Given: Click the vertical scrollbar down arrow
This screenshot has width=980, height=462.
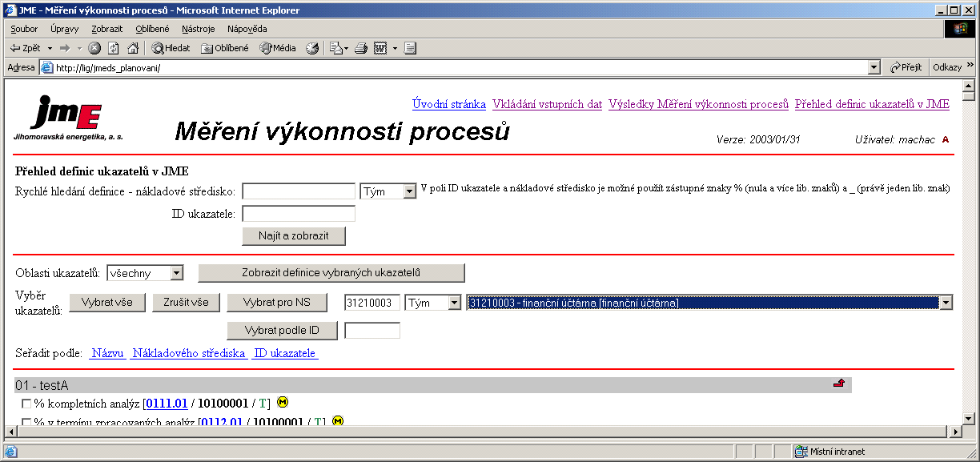Looking at the screenshot, I should coord(968,418).
